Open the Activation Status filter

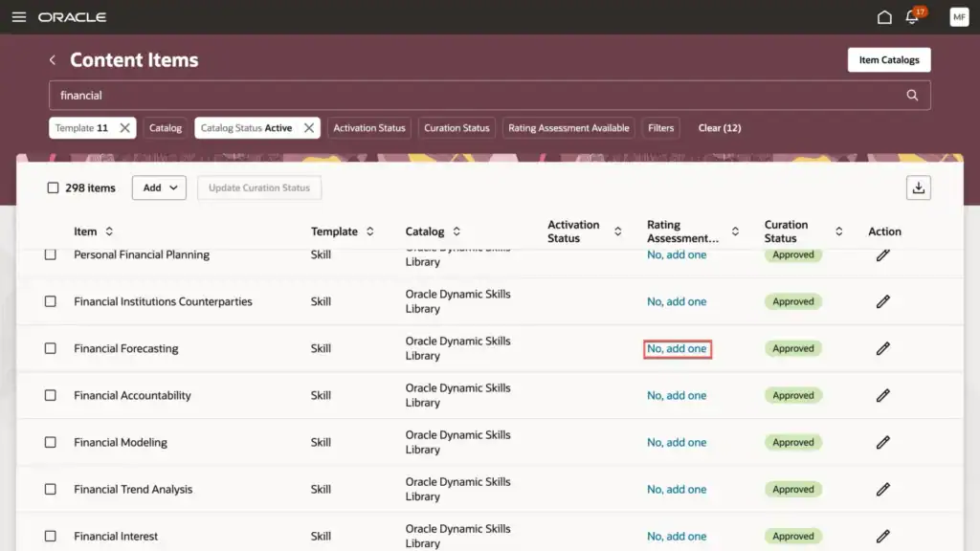click(369, 128)
